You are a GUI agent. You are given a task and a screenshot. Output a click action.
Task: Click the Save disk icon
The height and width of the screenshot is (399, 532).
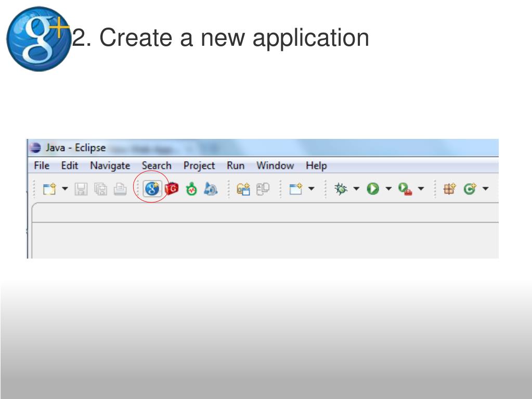coord(81,189)
